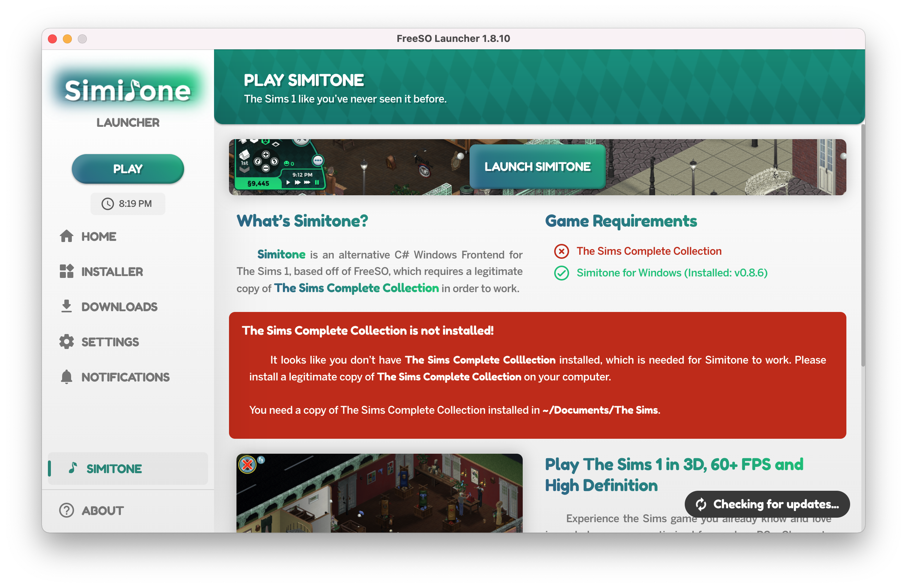Screen dimensions: 907x588
Task: Click the Home icon in the sidebar
Action: coord(67,236)
